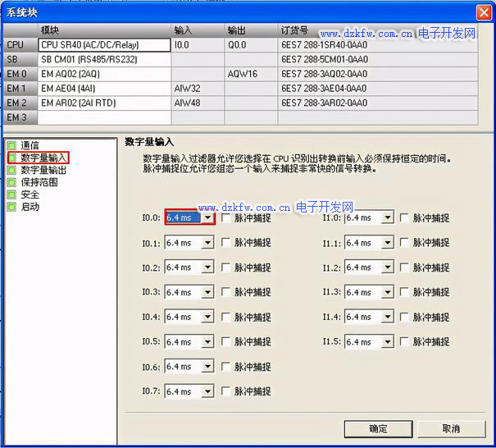Click the green icon beside 启动
Image resolution: width=496 pixels, height=448 pixels.
click(x=11, y=207)
